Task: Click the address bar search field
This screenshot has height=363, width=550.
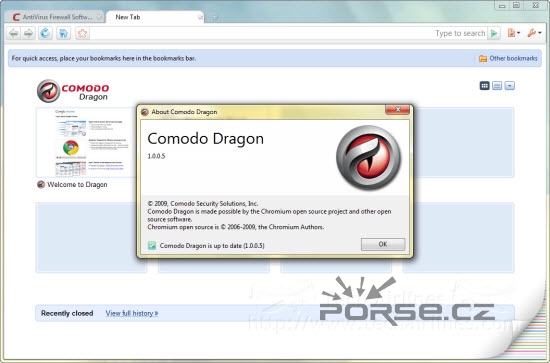Action: coord(288,33)
